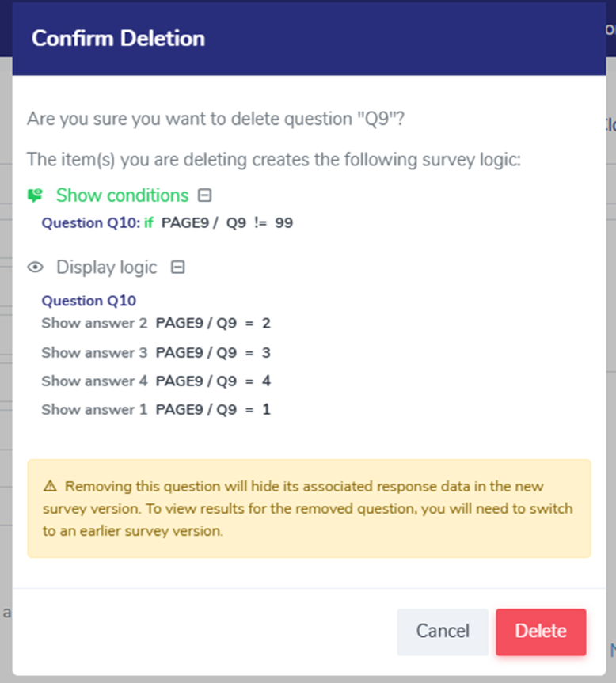Click Question Q10 under Display logic
616x683 pixels.
point(89,301)
